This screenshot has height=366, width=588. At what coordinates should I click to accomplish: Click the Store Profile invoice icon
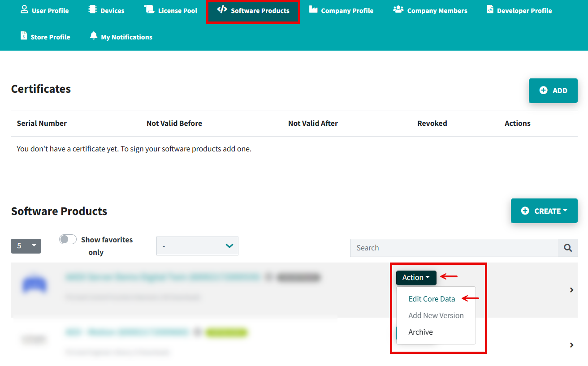click(x=24, y=36)
